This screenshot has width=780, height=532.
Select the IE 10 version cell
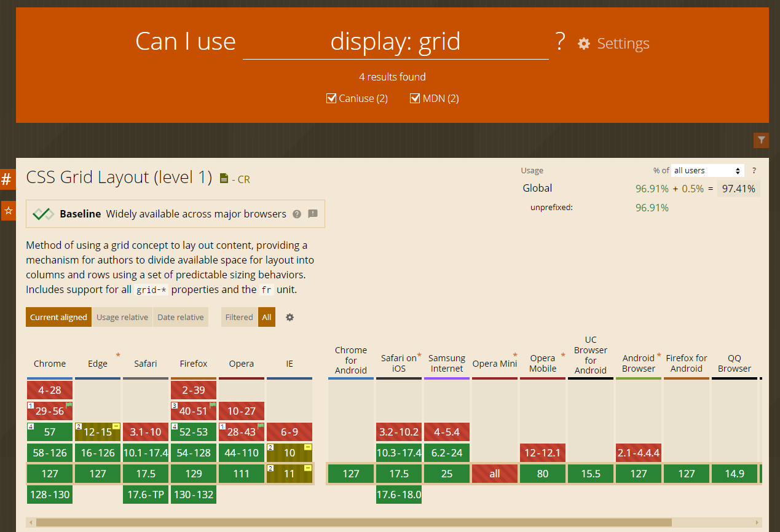click(x=290, y=453)
